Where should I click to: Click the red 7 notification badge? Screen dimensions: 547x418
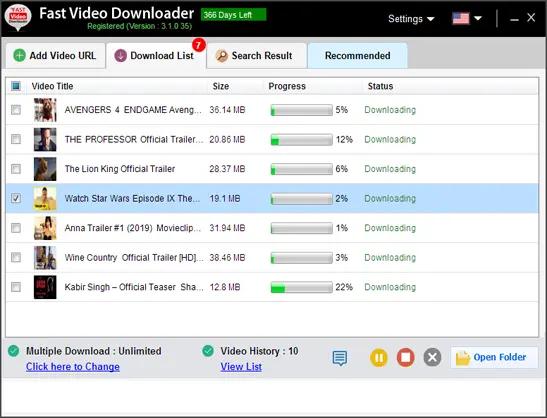[198, 45]
